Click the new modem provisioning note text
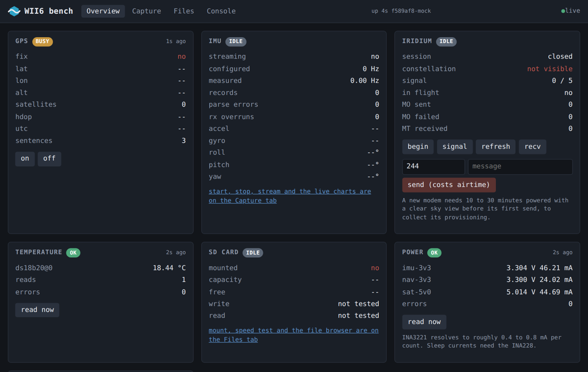The height and width of the screenshot is (372, 588). 485,209
